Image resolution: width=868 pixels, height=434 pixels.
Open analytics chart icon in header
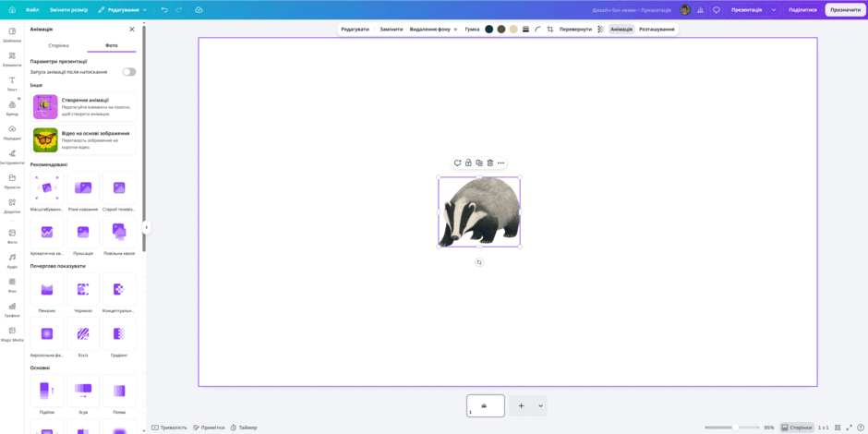tap(700, 10)
